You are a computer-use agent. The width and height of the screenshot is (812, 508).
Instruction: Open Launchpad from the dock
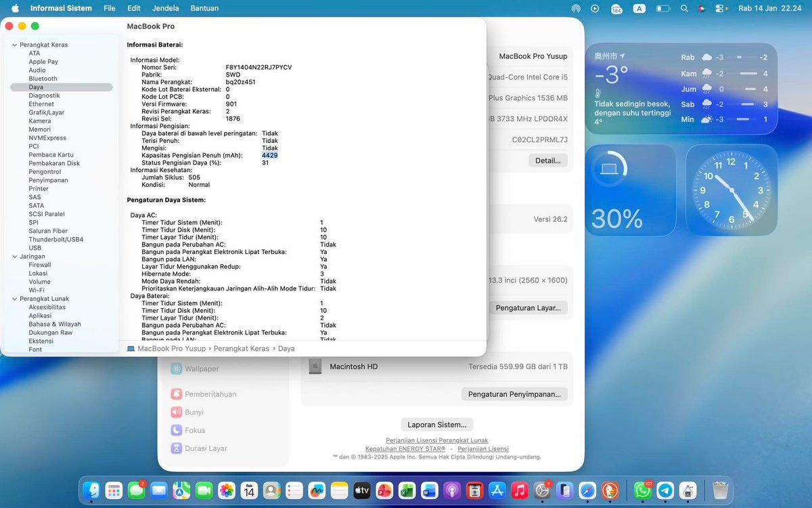(114, 490)
